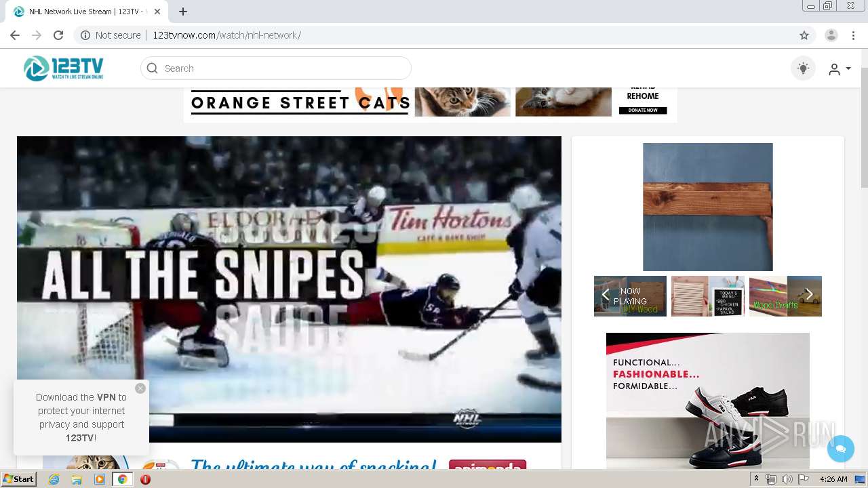Click the 123TV logo
The width and height of the screenshot is (868, 488).
pyautogui.click(x=63, y=68)
